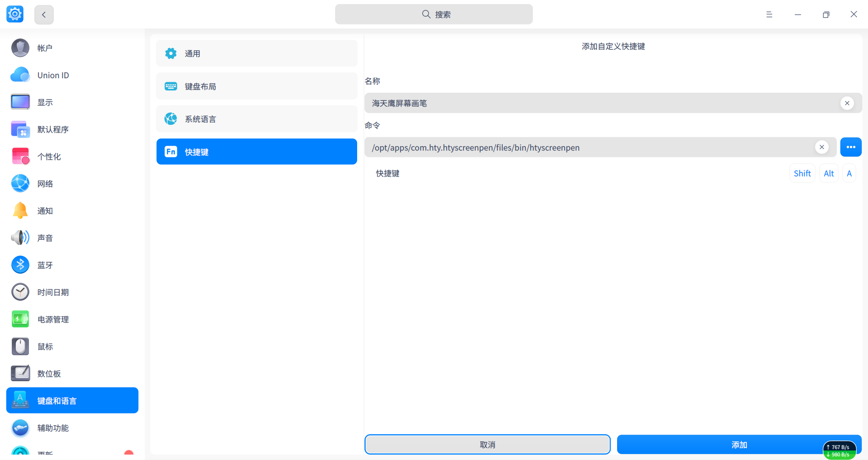Go back with the back arrow button

click(44, 14)
